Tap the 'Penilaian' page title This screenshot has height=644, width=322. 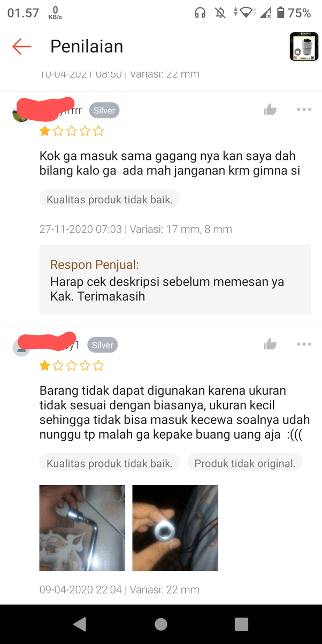point(87,47)
